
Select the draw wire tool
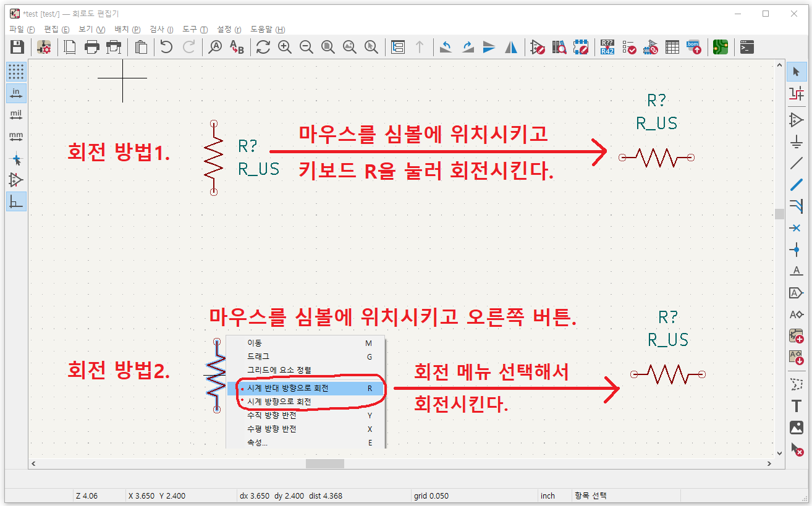(x=797, y=163)
